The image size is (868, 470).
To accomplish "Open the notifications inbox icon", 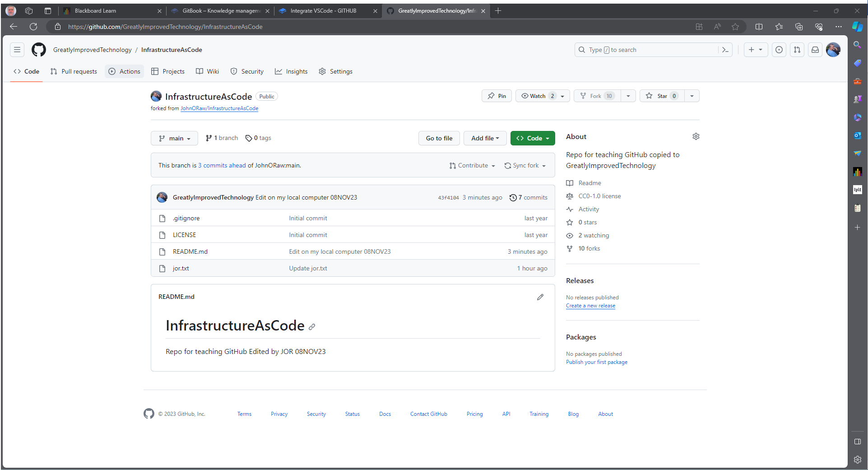I will click(x=815, y=50).
